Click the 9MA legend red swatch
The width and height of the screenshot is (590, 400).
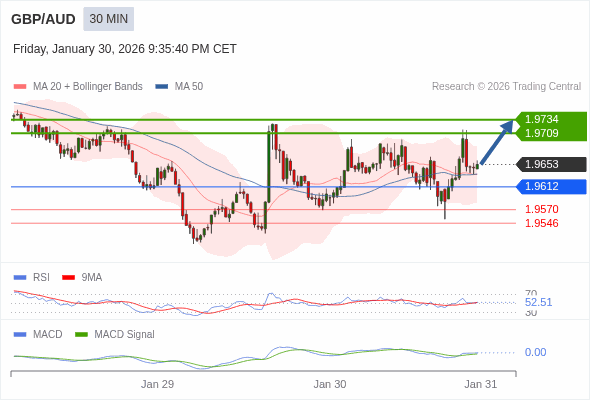tap(68, 278)
